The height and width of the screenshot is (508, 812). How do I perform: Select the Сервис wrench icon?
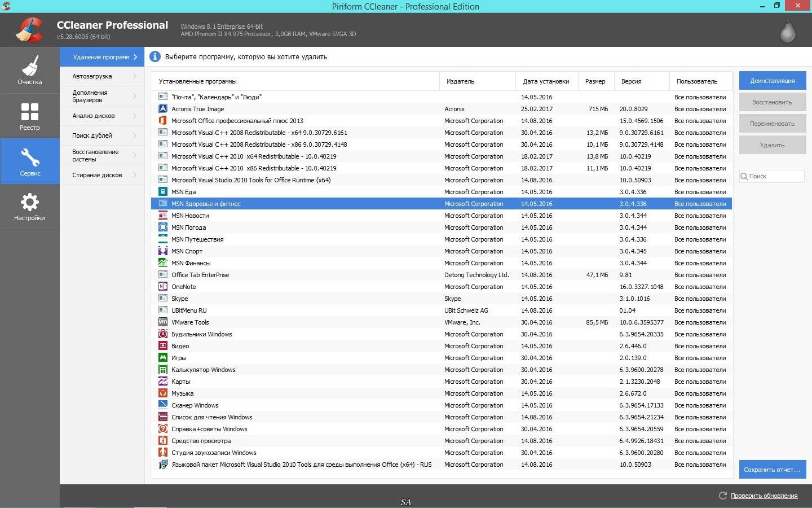pos(29,157)
